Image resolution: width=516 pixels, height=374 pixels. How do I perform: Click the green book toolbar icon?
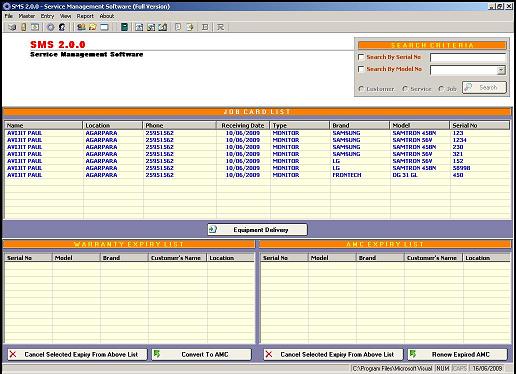124,27
